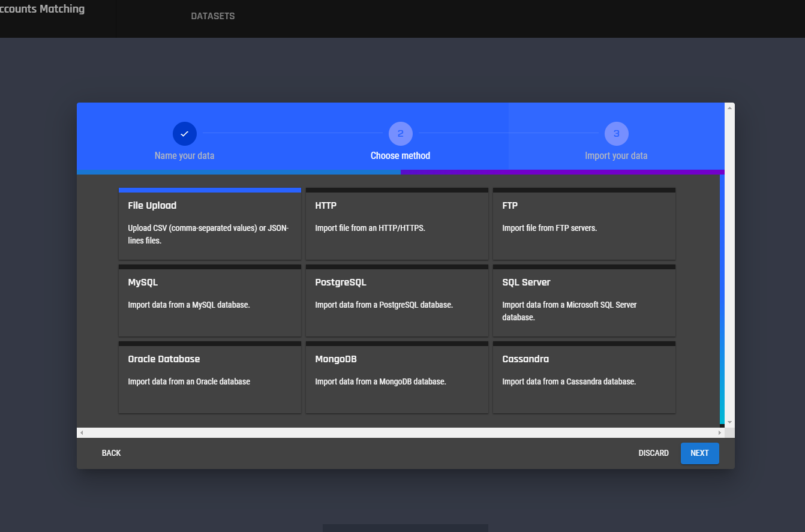Click the vertical scrollbar up arrow
Image resolution: width=805 pixels, height=532 pixels.
pyautogui.click(x=729, y=107)
